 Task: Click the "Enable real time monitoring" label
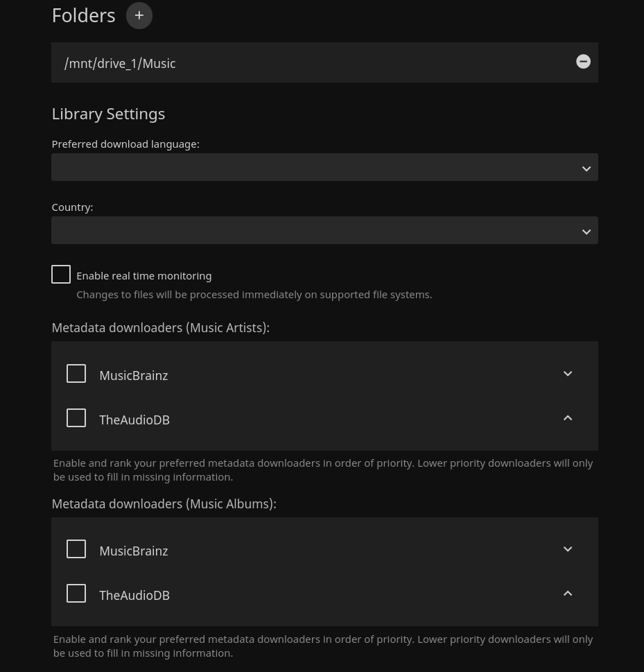[143, 275]
